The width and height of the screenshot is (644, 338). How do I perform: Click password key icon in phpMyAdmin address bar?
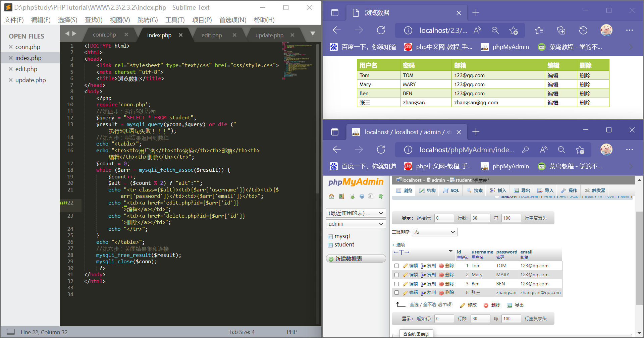525,150
